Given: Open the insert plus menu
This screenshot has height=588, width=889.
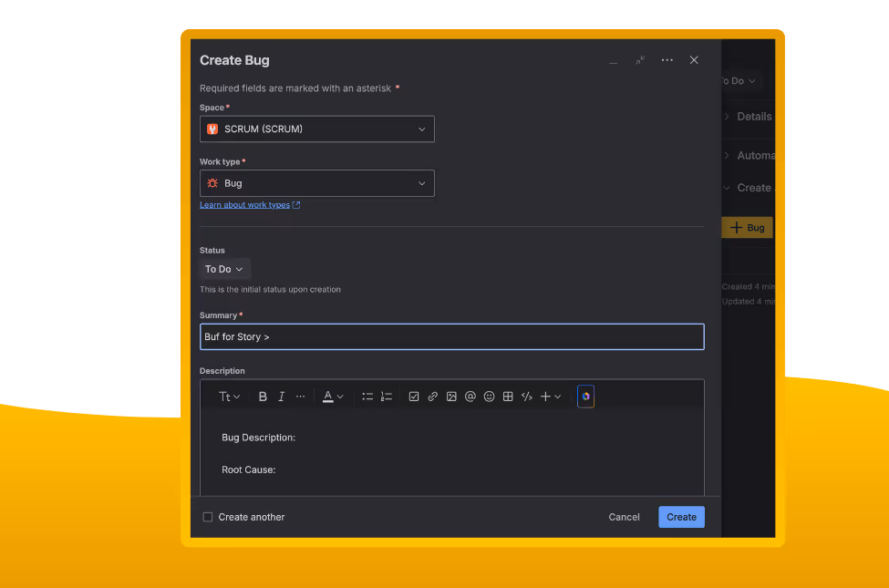Looking at the screenshot, I should point(551,397).
